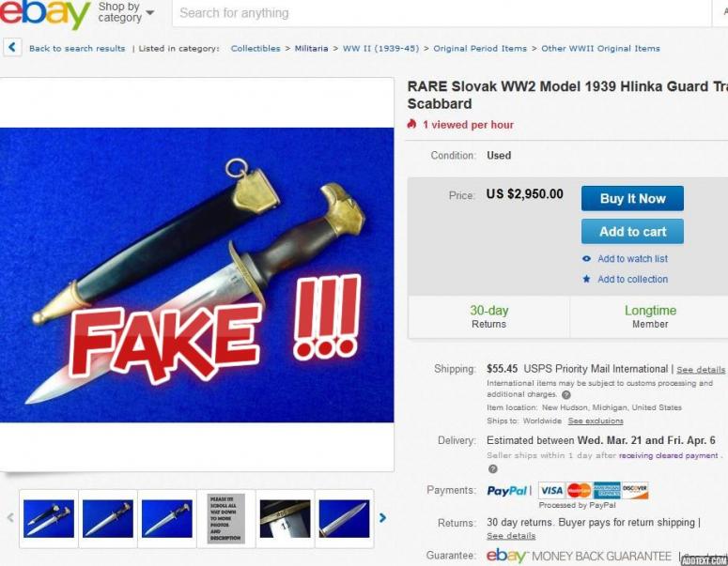The width and height of the screenshot is (728, 566).
Task: Click the Add to cart button
Action: (x=632, y=232)
